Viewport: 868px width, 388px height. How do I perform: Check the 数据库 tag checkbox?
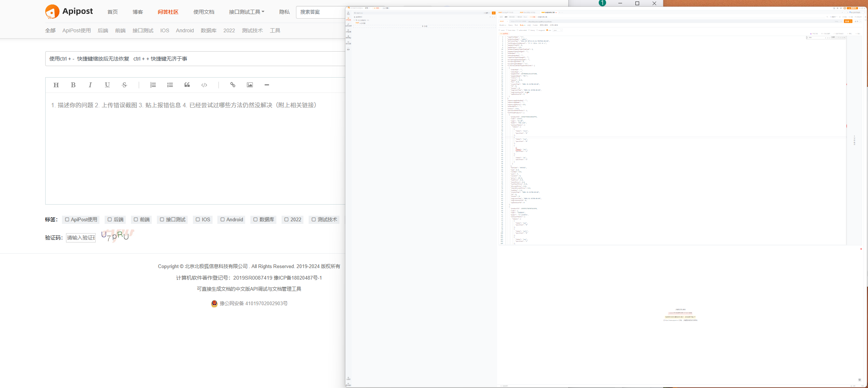coord(255,219)
